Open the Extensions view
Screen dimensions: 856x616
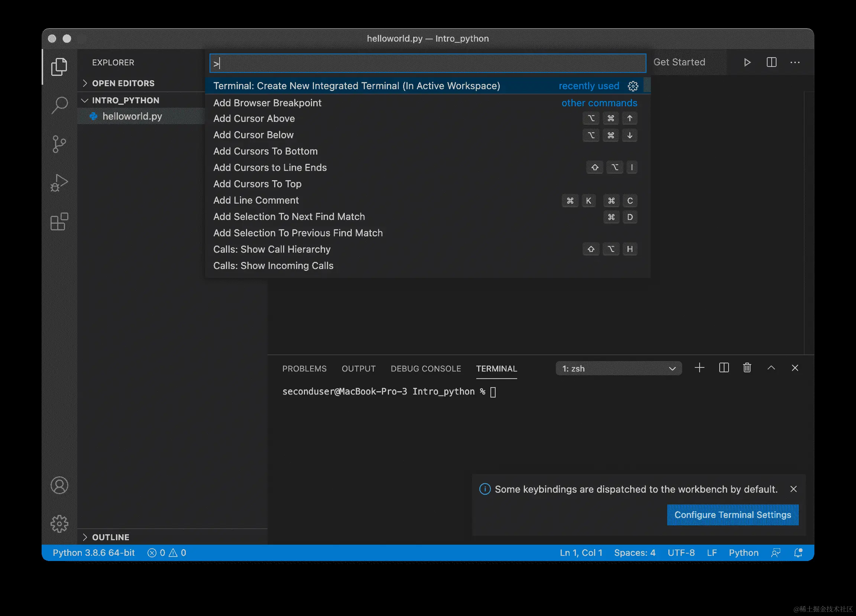coord(59,221)
